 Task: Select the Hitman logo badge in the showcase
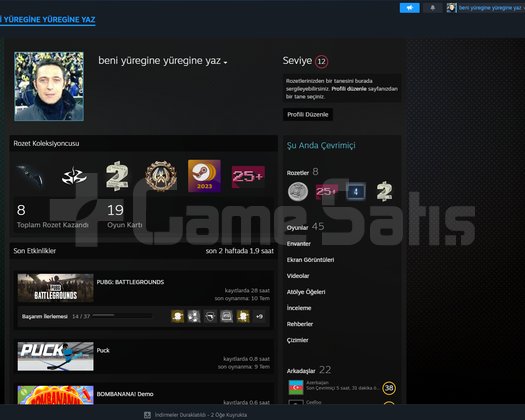(x=74, y=176)
